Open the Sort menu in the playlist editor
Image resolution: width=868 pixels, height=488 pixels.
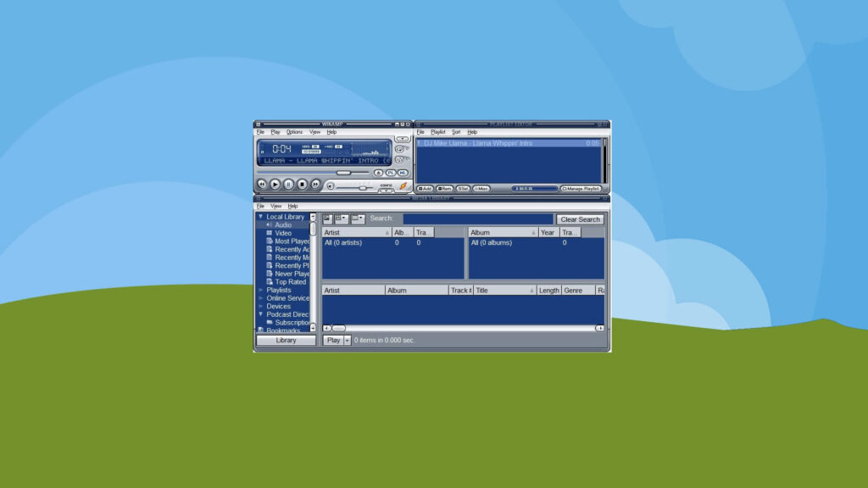click(455, 132)
